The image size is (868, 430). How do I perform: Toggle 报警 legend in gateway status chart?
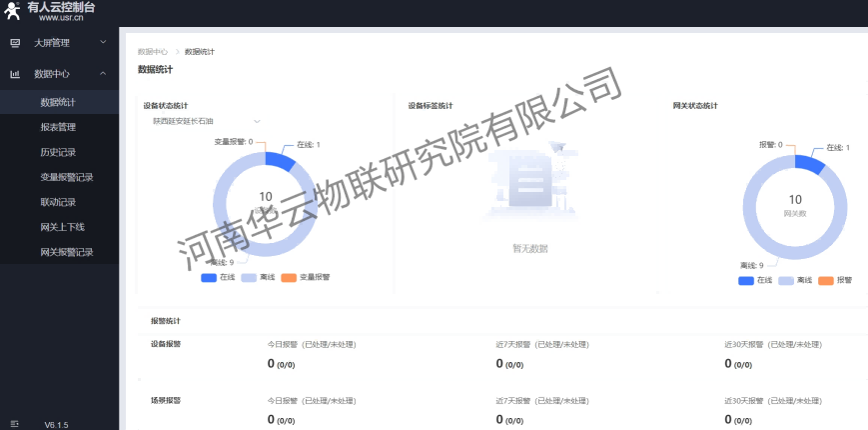coord(835,280)
